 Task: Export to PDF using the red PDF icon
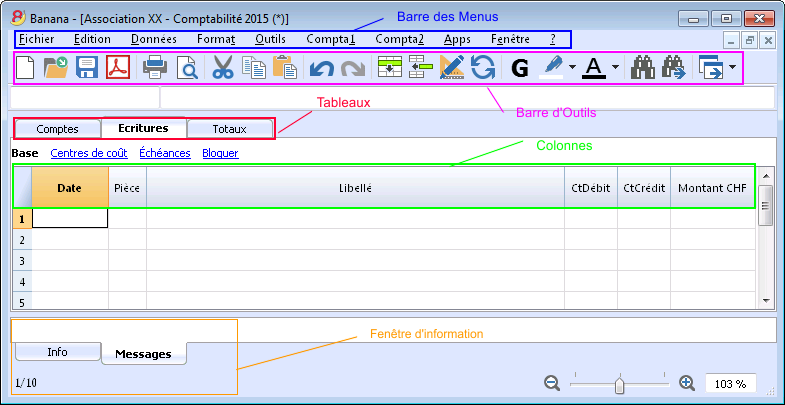click(x=118, y=67)
